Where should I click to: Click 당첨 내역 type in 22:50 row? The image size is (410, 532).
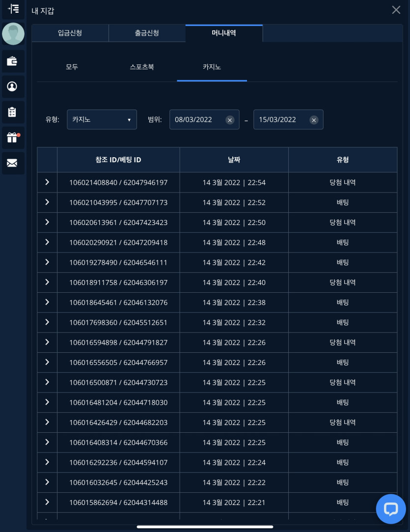tap(343, 223)
